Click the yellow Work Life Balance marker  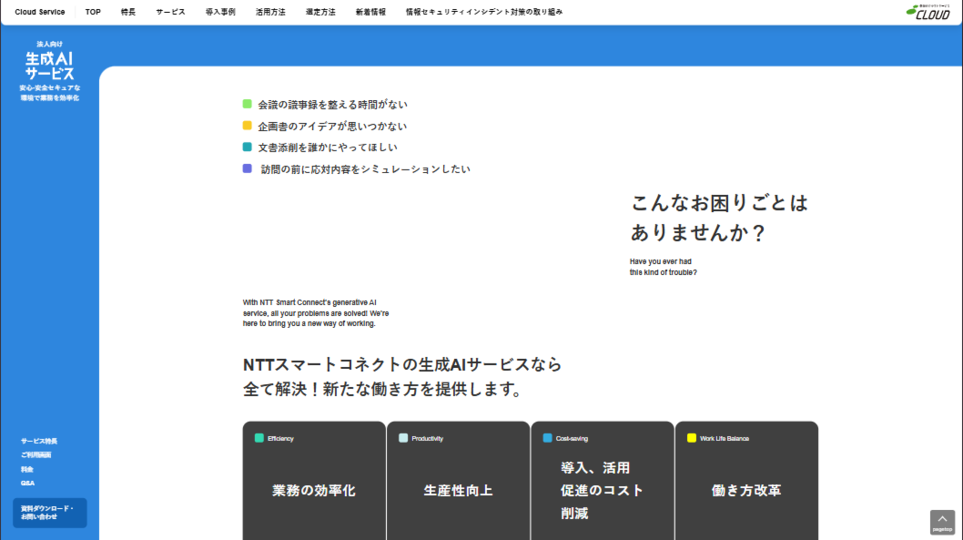(x=692, y=438)
